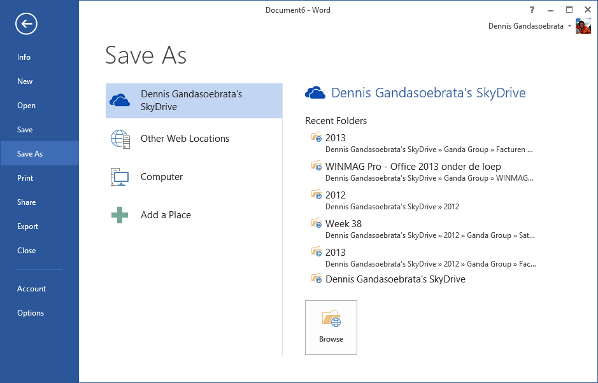Image resolution: width=598 pixels, height=383 pixels.
Task: Click the Dennis Gandasoebrata account name
Action: pos(526,26)
